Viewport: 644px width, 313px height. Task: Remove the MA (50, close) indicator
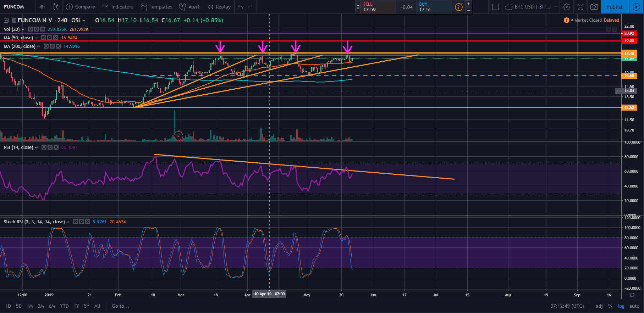(x=56, y=38)
